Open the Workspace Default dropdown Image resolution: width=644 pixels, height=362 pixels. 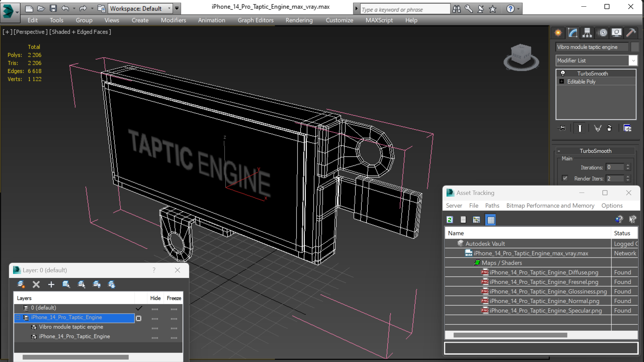(x=169, y=8)
